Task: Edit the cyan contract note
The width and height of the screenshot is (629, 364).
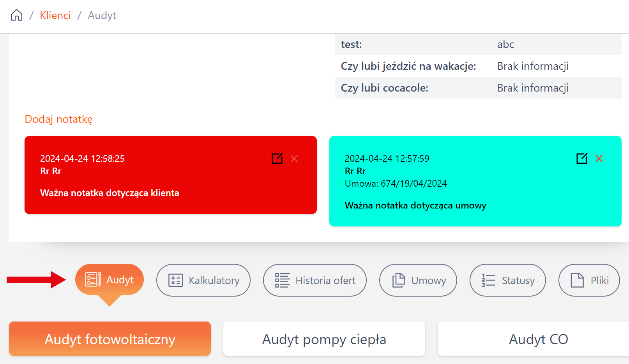Action: pyautogui.click(x=582, y=159)
